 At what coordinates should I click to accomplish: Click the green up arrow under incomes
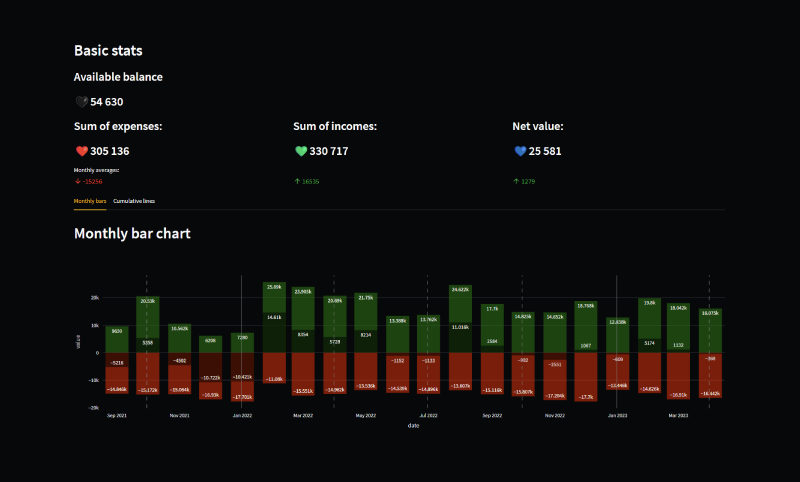(296, 181)
